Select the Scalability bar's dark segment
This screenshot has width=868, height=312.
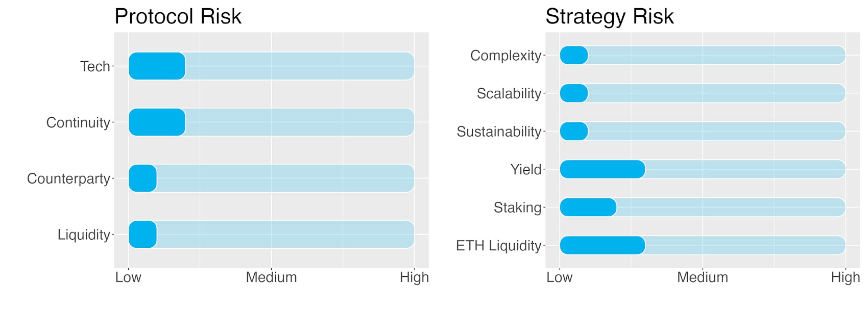[574, 93]
